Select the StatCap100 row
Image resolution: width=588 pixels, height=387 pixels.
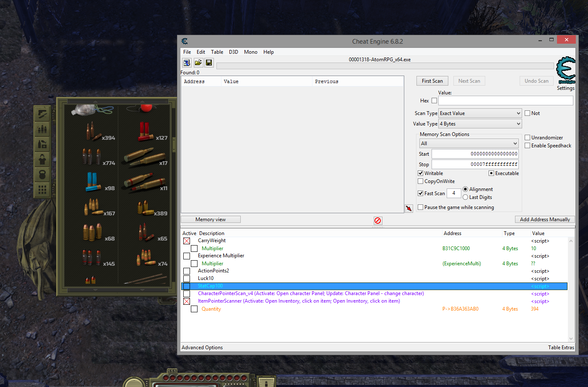pyautogui.click(x=374, y=286)
